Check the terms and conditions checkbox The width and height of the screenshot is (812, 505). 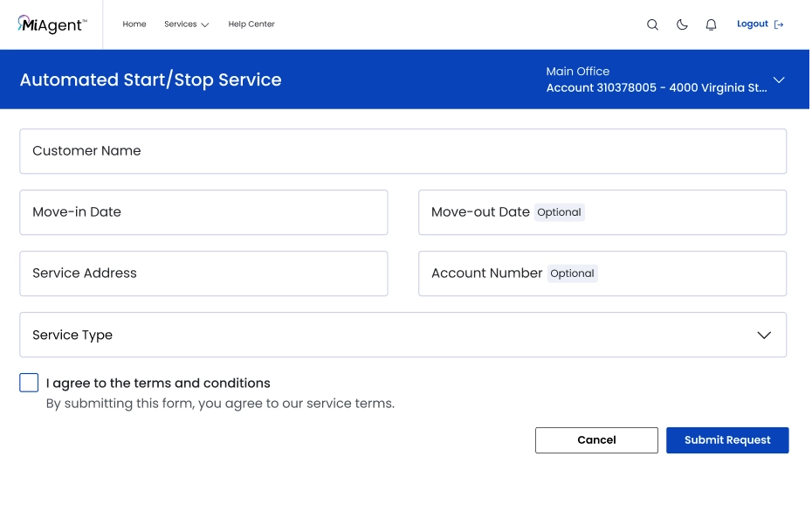click(x=29, y=383)
